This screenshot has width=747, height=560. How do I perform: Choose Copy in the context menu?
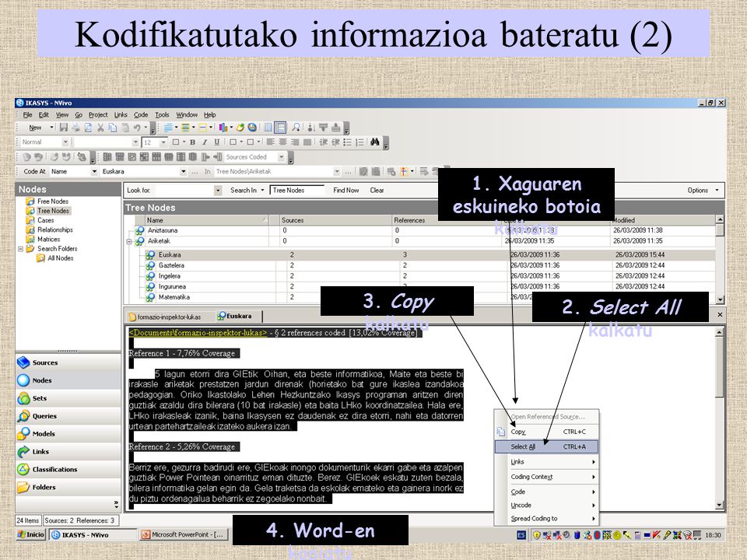click(x=546, y=432)
